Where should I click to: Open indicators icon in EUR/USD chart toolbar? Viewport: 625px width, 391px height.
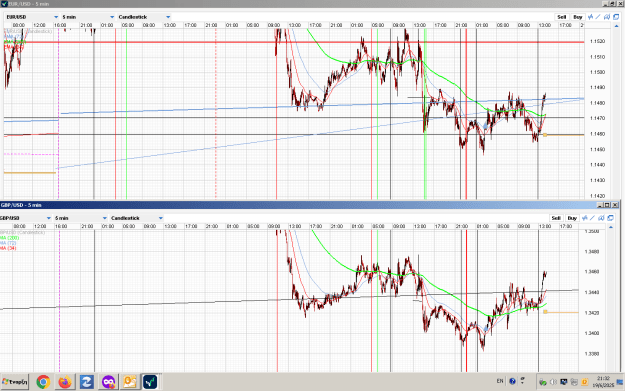(x=590, y=17)
